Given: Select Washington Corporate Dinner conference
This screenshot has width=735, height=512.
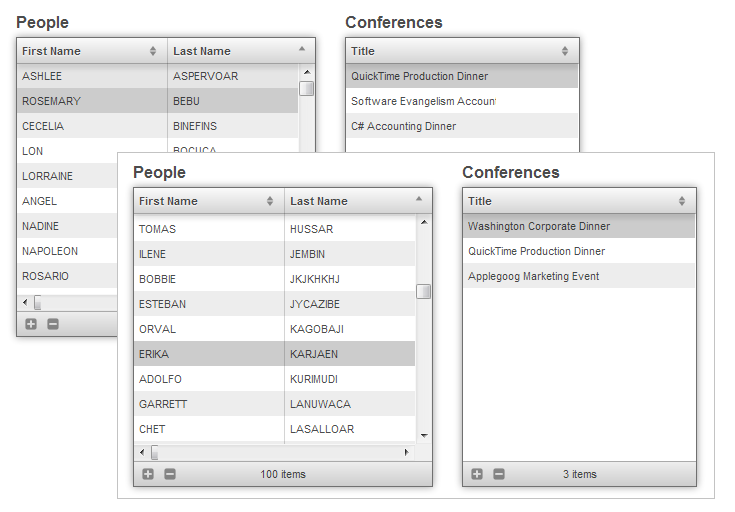Looking at the screenshot, I should click(x=578, y=226).
